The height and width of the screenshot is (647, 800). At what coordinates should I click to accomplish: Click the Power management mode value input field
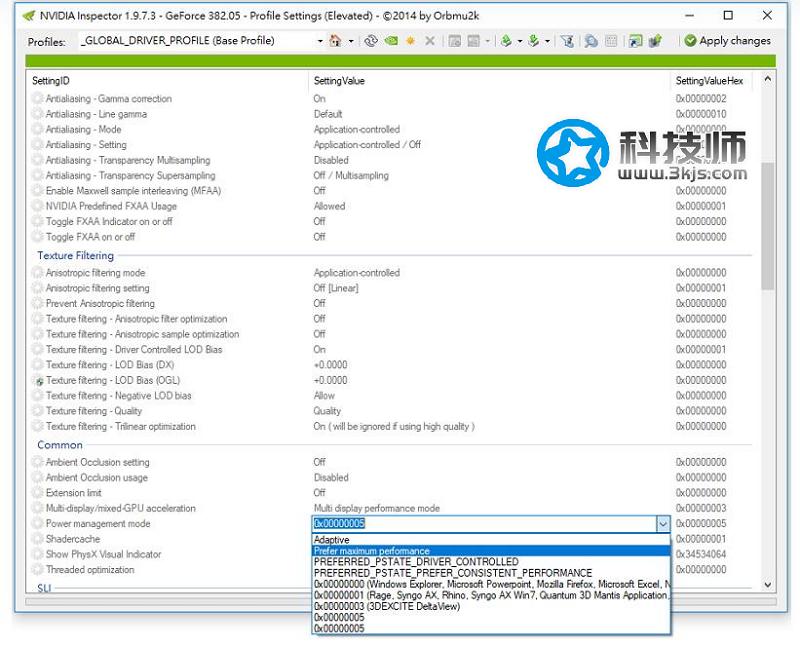click(484, 524)
